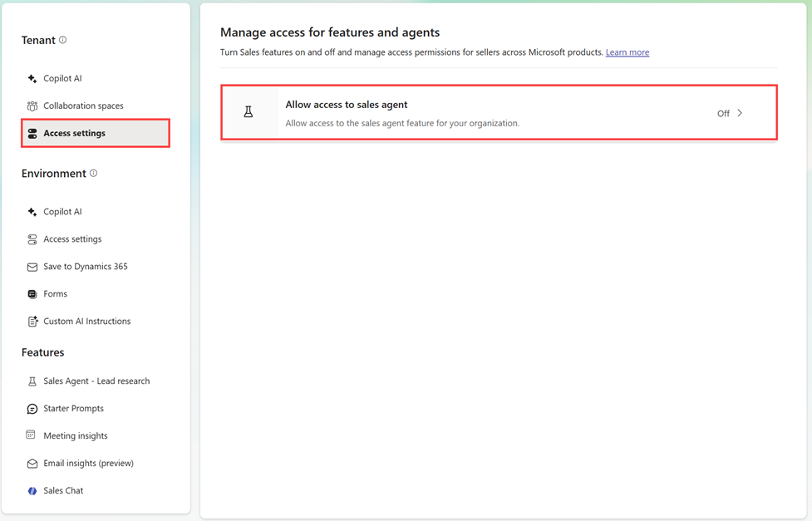The height and width of the screenshot is (521, 812).
Task: Click the Sales Chat blue logo icon
Action: point(32,491)
